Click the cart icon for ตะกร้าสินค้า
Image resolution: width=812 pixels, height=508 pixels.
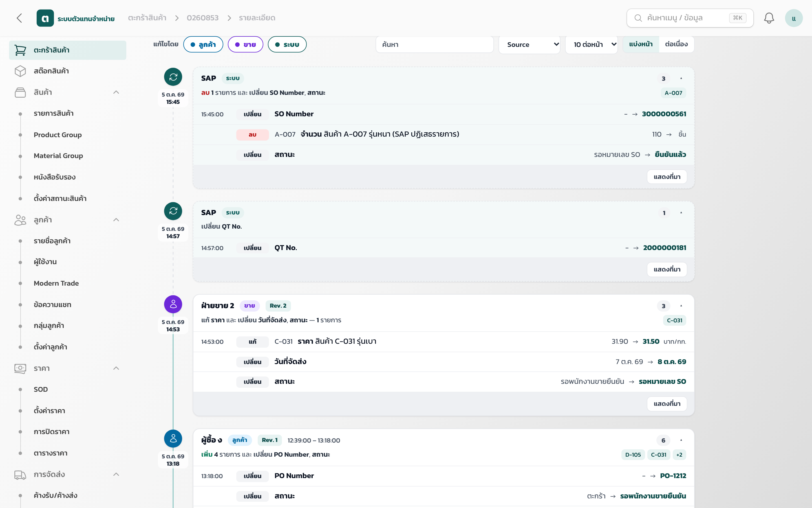click(x=20, y=50)
